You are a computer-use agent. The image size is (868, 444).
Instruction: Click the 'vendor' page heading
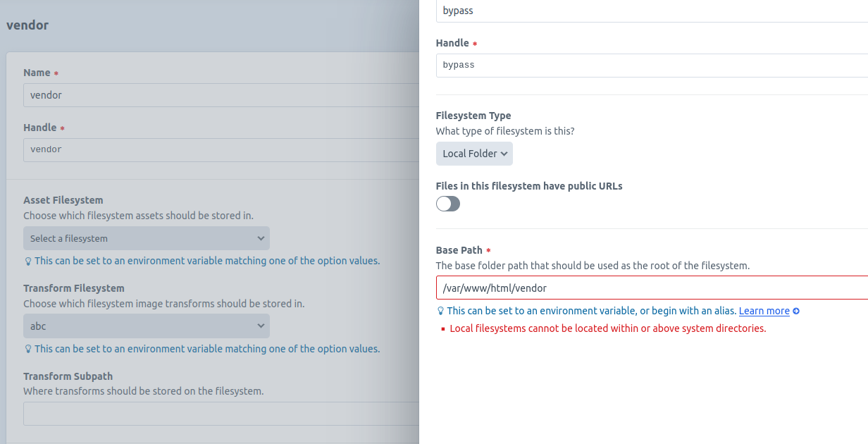coord(27,25)
